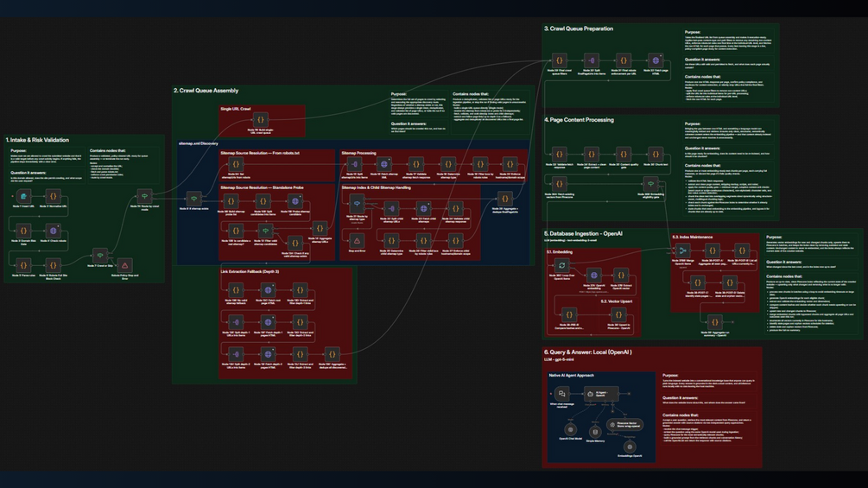The width and height of the screenshot is (868, 488).
Task: Open Node 37BM Merge OpenAI items node
Action: click(x=682, y=250)
